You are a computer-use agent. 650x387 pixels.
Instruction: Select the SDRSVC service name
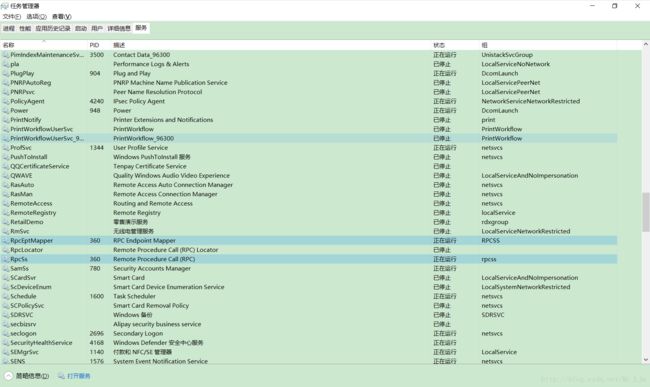tap(22, 315)
